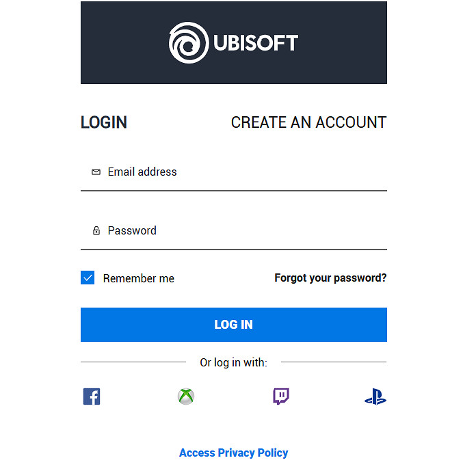476x471 pixels.
Task: Click the 'Or log in with:' text
Action: tap(233, 362)
